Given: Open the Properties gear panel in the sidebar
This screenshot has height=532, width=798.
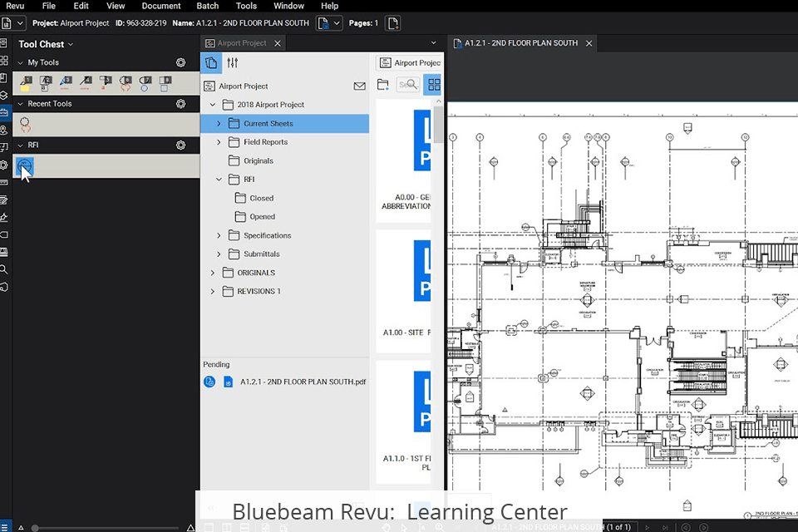Looking at the screenshot, I should click(3, 165).
